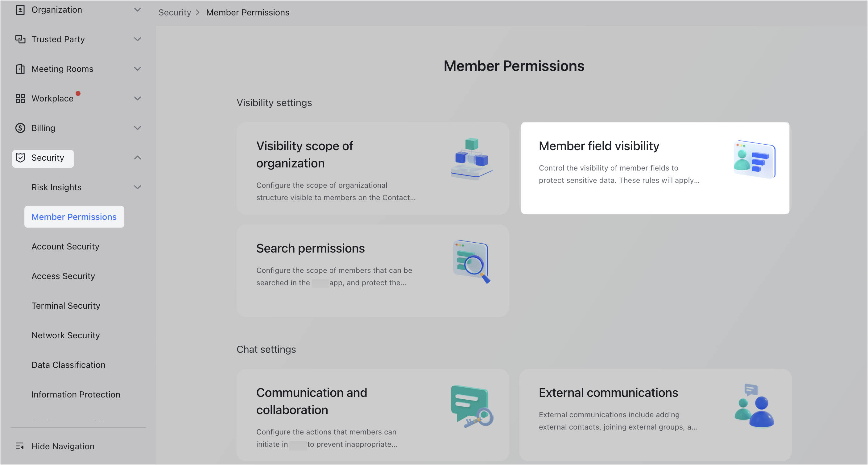Viewport: 868px width, 465px height.
Task: Click the Security shield icon
Action: [21, 158]
